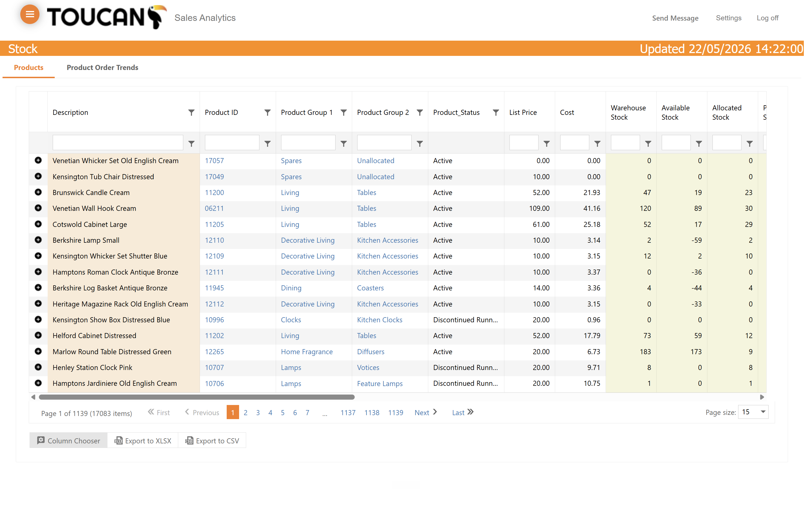This screenshot has height=508, width=812.
Task: Open Send Message
Action: pos(675,18)
